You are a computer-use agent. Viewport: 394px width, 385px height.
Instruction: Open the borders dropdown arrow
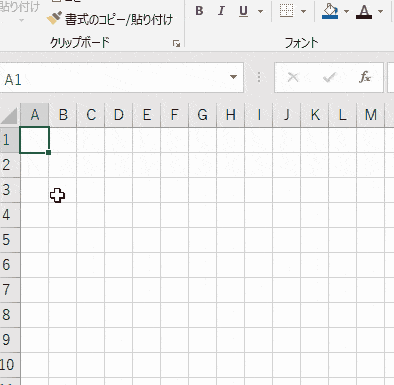(303, 11)
